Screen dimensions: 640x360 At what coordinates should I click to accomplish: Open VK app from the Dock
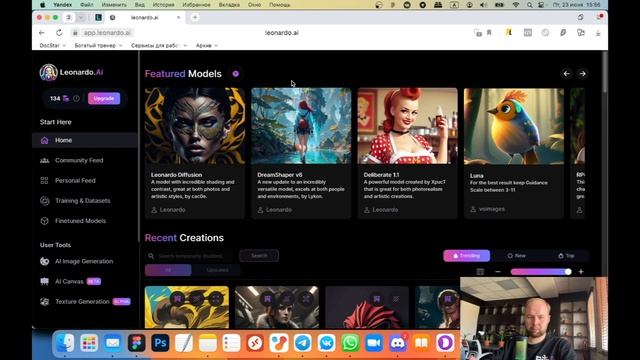327,343
